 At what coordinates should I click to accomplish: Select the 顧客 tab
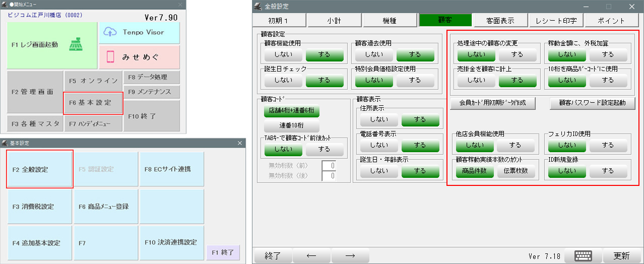click(445, 20)
